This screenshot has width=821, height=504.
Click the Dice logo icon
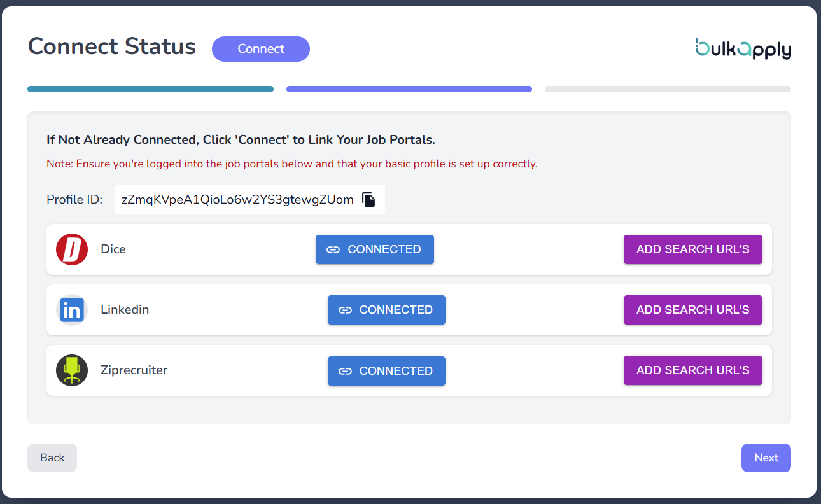click(x=72, y=249)
